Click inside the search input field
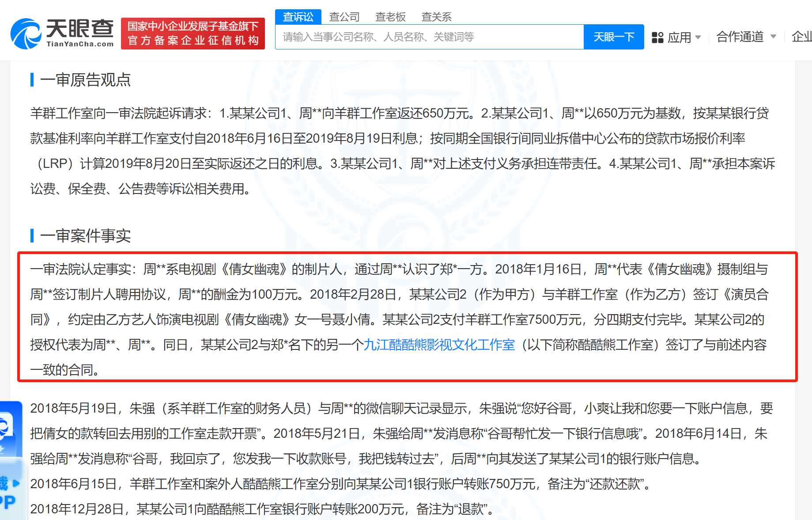 coord(428,37)
